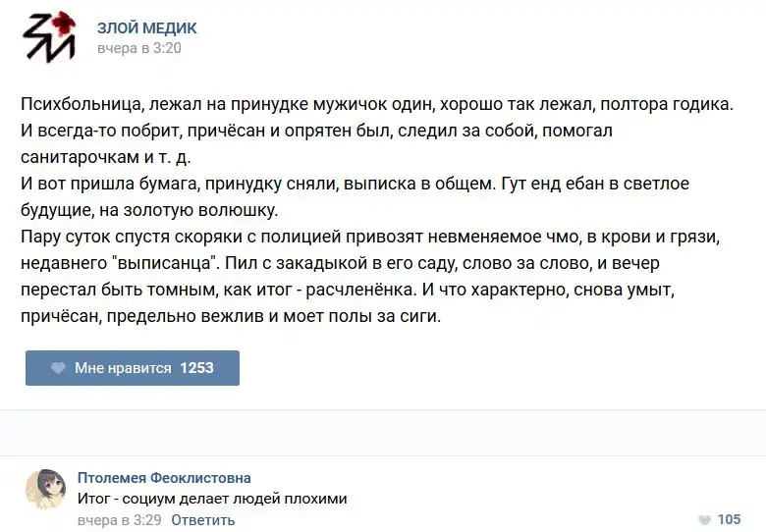Click comment timestamp вчера в 3:29
This screenshot has width=766, height=532.
(x=119, y=520)
